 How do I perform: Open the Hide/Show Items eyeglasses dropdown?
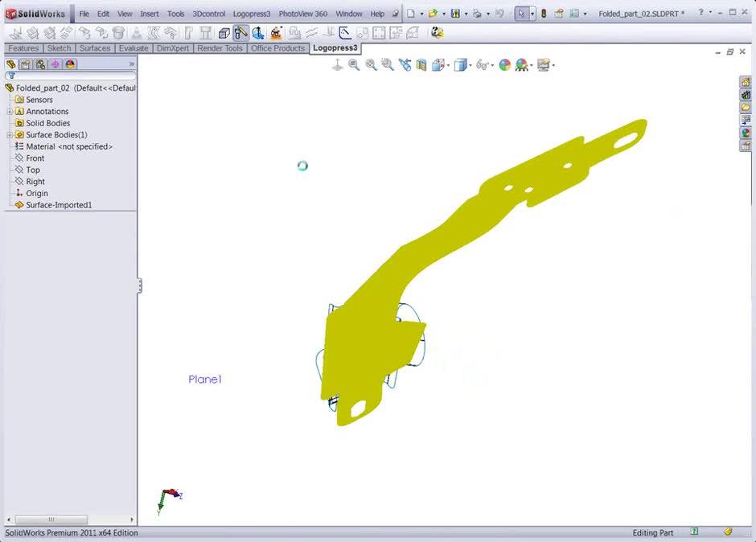pos(492,64)
